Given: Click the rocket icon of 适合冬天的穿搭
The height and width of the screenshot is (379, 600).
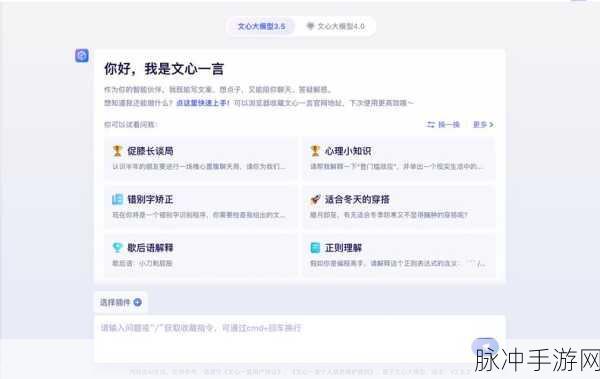Looking at the screenshot, I should (315, 199).
